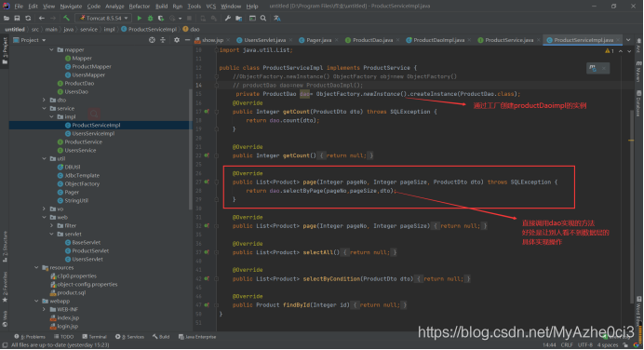Open the Services tool window
The width and height of the screenshot is (644, 350).
point(129,337)
